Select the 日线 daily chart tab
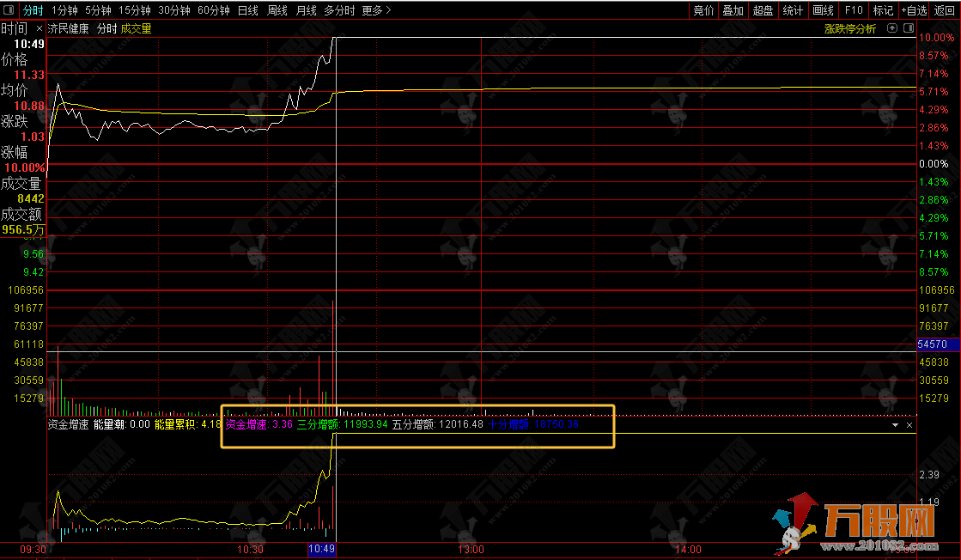 pyautogui.click(x=247, y=10)
